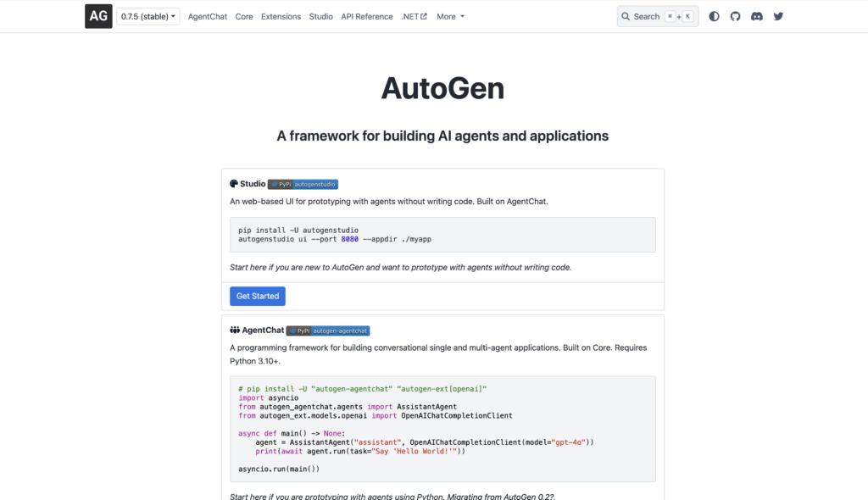Open the GitHub repository icon
868x500 pixels.
[x=735, y=17]
